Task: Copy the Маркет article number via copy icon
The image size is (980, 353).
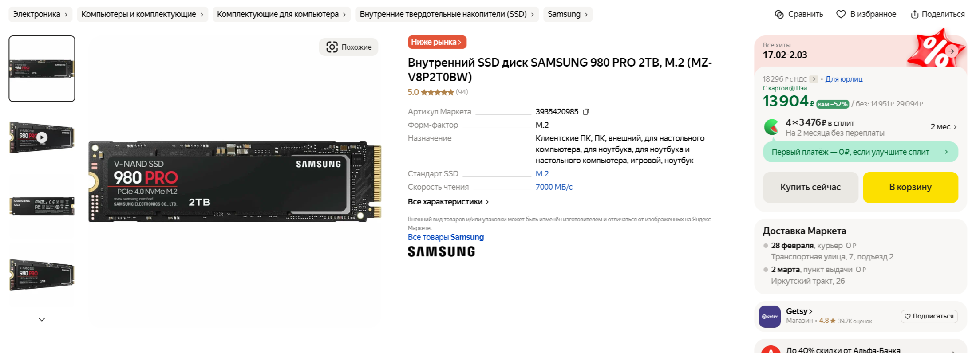Action: 586,112
